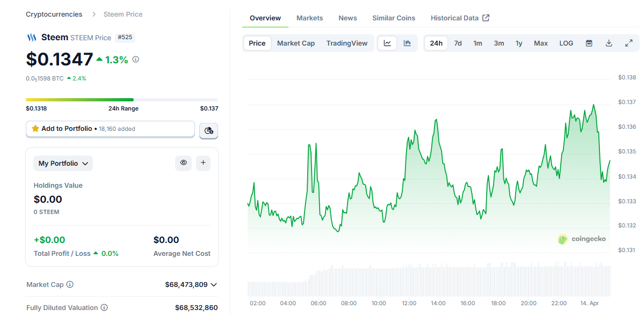Click the BTC price value text

pos(45,78)
